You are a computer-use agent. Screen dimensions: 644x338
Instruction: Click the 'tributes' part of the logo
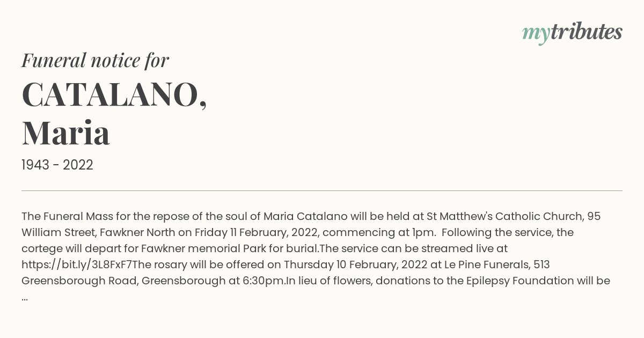click(587, 32)
